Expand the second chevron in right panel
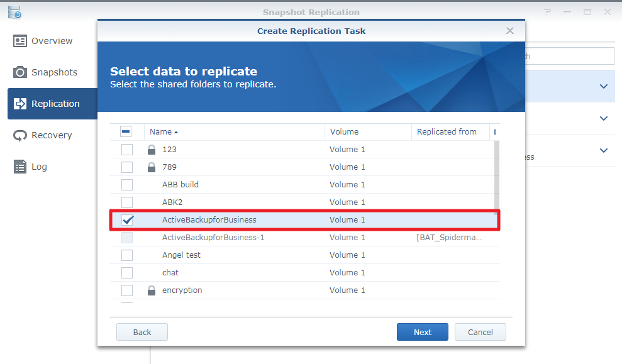 pos(604,119)
